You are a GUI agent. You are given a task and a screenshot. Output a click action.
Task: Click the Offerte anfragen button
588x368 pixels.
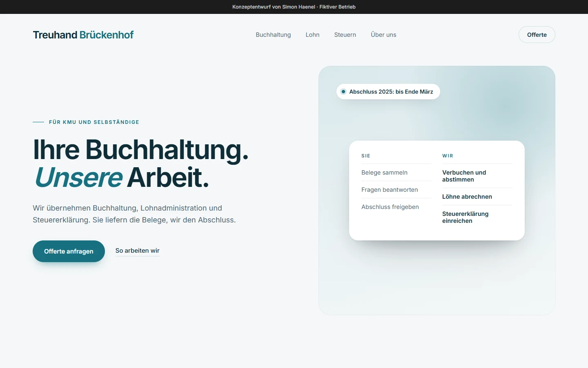tap(69, 251)
